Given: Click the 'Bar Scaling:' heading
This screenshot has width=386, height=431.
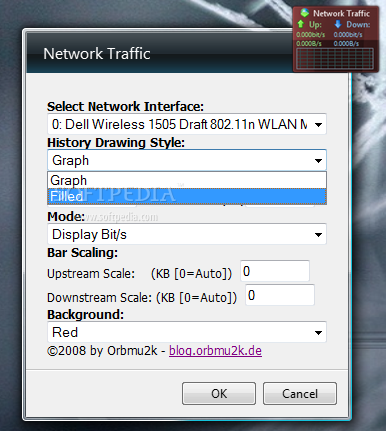Looking at the screenshot, I should (82, 253).
